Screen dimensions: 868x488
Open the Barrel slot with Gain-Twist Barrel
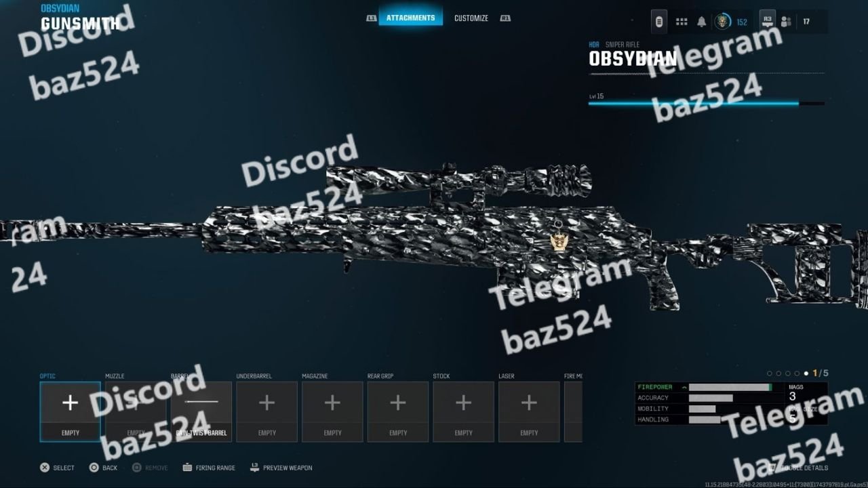201,412
